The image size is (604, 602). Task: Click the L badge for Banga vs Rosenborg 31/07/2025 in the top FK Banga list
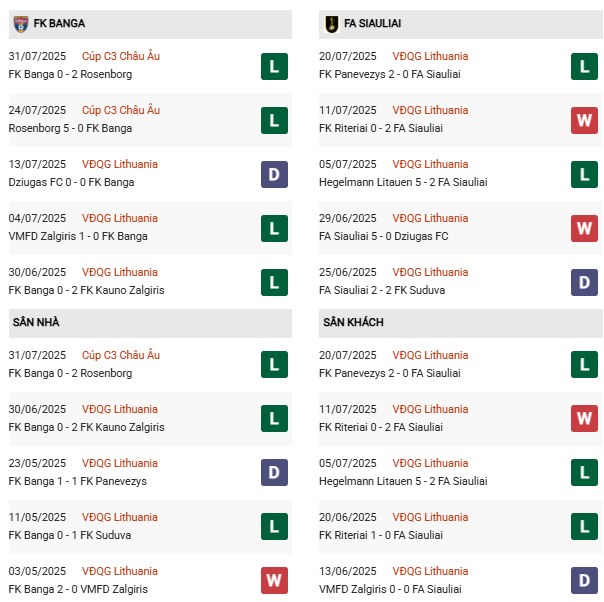tap(273, 66)
